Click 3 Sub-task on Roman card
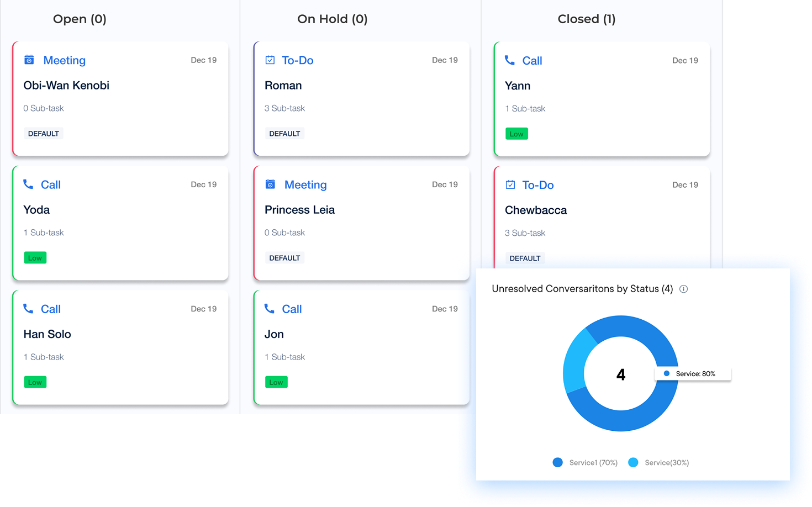The image size is (812, 507). (x=284, y=108)
